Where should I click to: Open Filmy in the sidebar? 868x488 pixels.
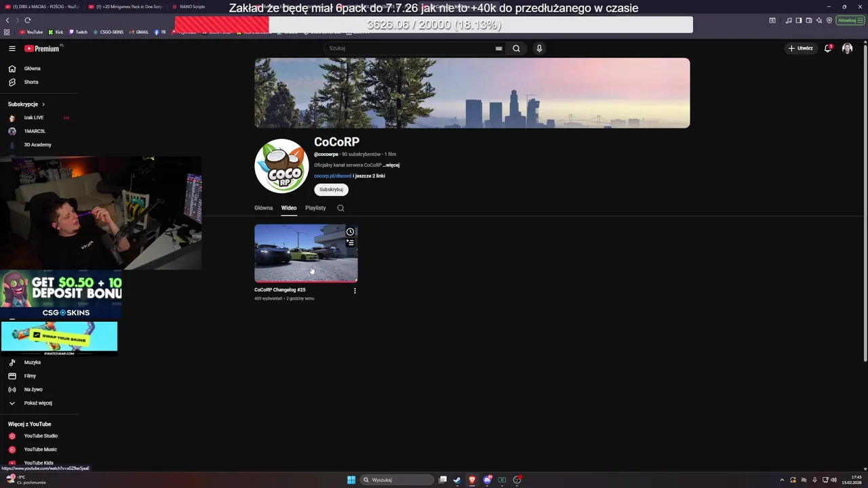click(x=30, y=376)
